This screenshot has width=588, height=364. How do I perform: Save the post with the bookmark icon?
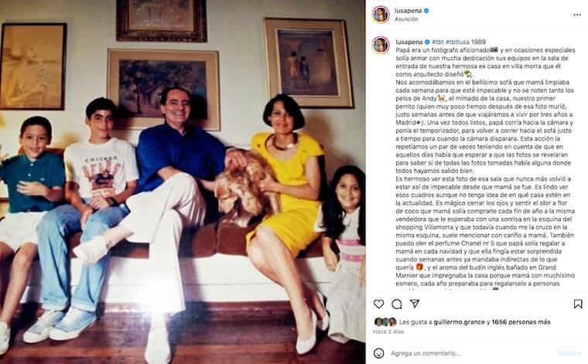(578, 304)
